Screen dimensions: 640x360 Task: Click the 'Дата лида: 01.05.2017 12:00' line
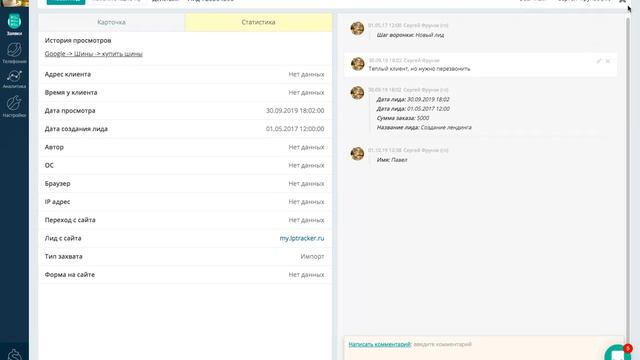click(413, 109)
